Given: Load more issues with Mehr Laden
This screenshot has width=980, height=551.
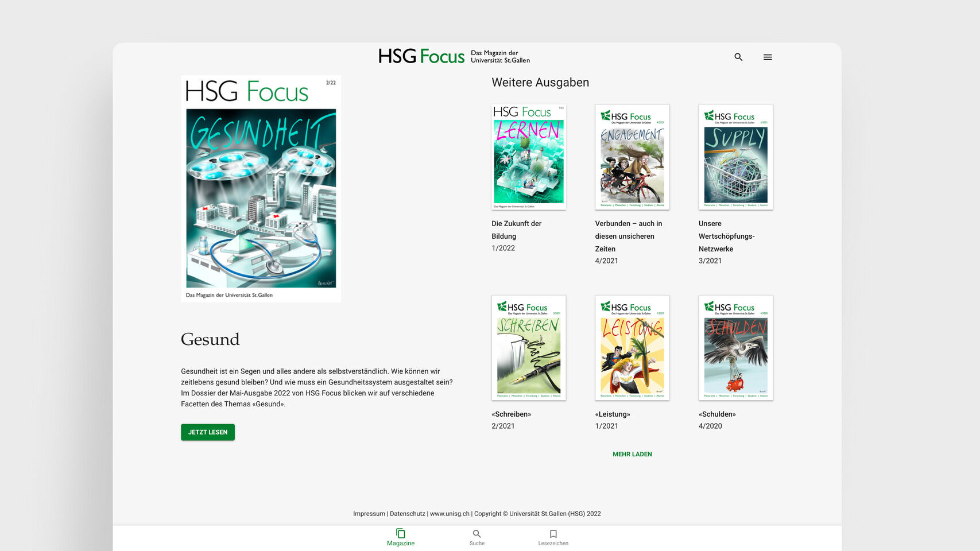Looking at the screenshot, I should tap(632, 454).
